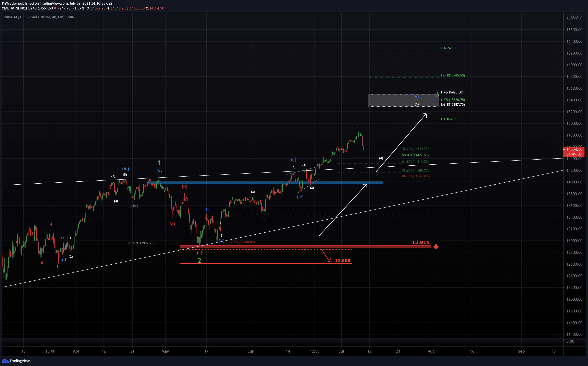The image size is (588, 366).
Task: Select the 2(16248.00) Fibonacci extension label
Action: pyautogui.click(x=449, y=48)
